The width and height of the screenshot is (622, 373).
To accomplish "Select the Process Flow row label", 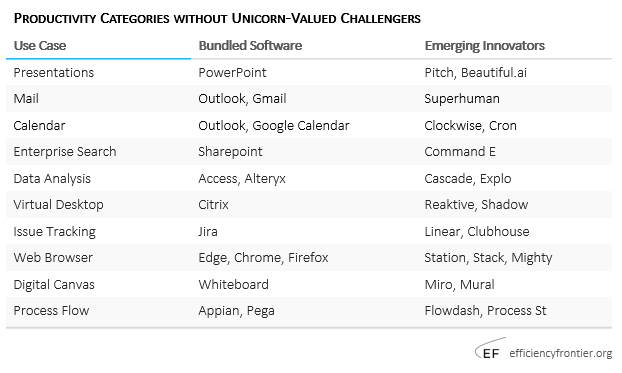I will pos(51,311).
